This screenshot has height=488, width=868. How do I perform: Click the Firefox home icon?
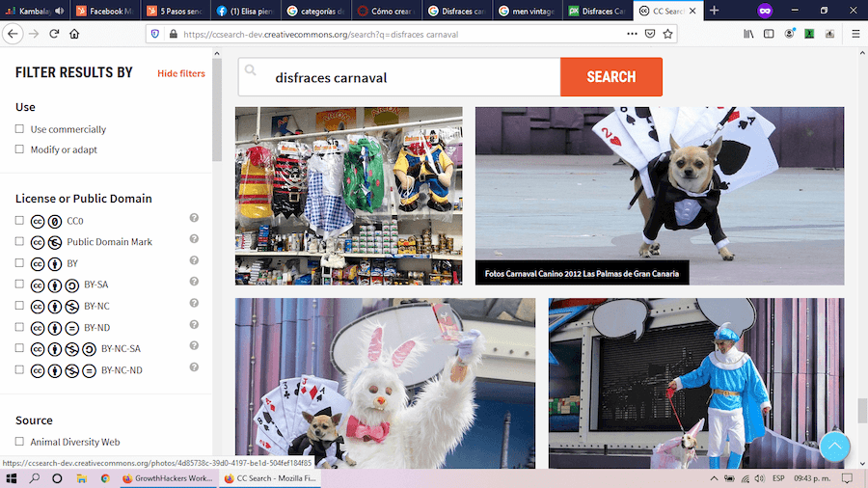[74, 34]
